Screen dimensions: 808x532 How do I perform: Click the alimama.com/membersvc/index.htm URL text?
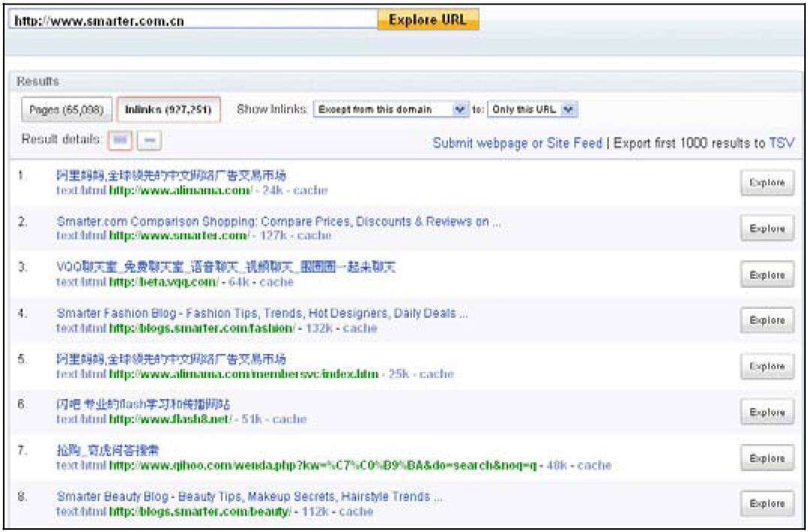click(x=244, y=374)
